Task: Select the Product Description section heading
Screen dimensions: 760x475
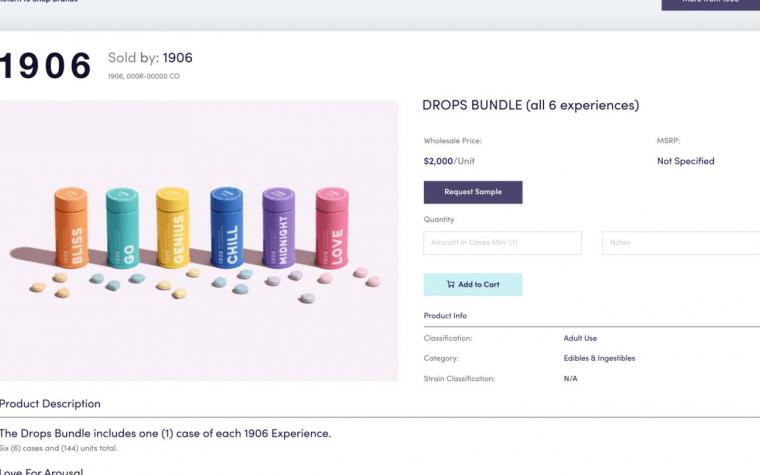Action: (x=50, y=404)
